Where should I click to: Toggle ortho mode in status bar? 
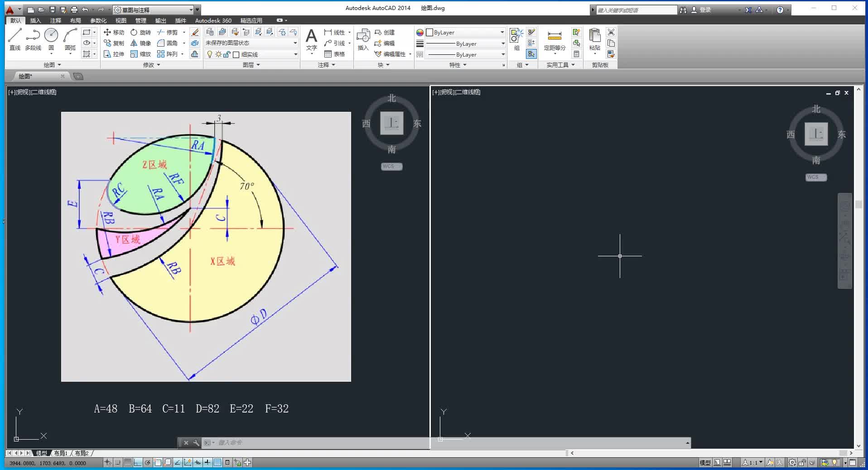(138, 462)
